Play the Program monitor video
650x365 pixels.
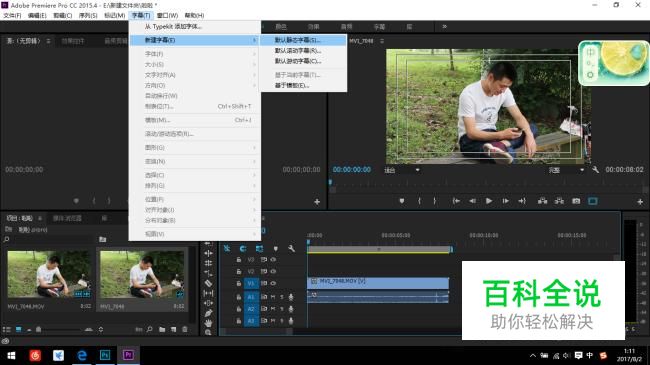point(489,201)
